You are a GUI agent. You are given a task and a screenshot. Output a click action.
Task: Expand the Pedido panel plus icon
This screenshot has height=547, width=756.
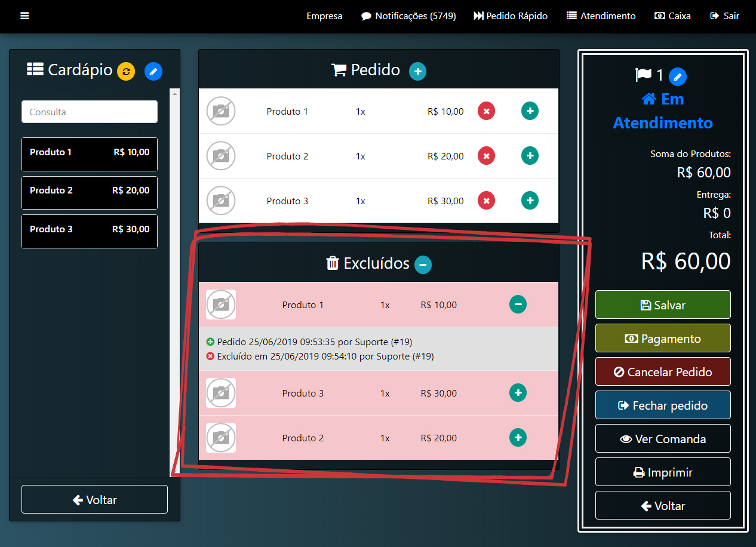pyautogui.click(x=417, y=72)
